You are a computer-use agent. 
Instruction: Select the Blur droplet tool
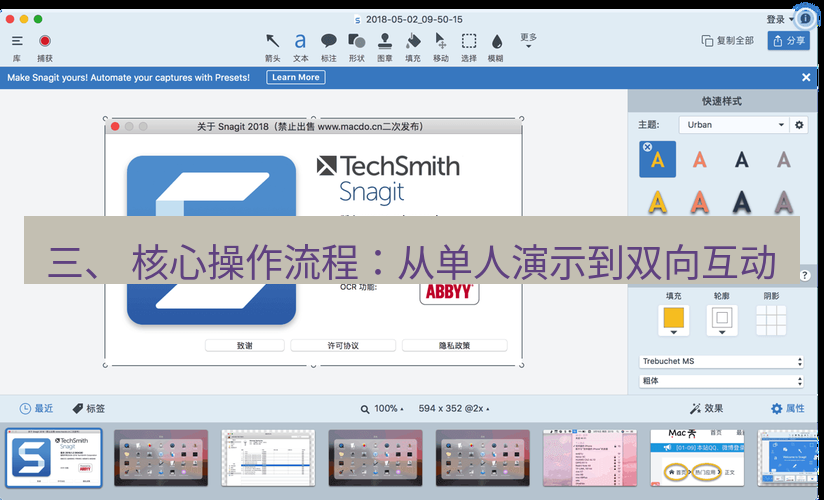click(x=496, y=41)
